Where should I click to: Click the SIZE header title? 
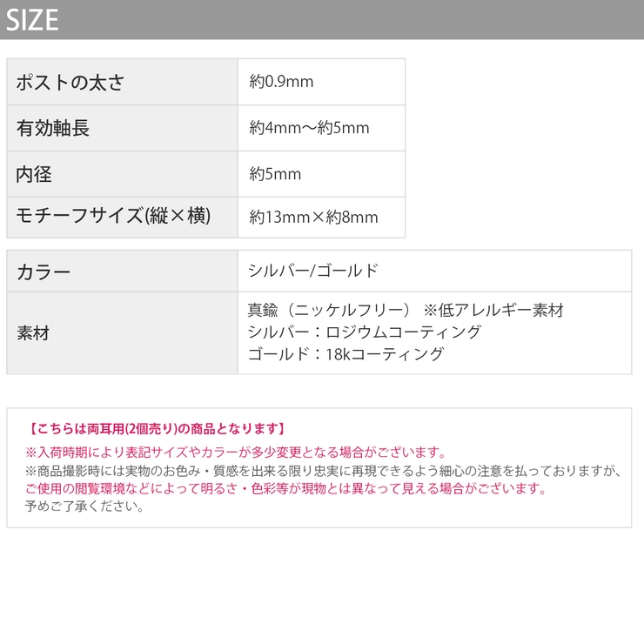(x=32, y=19)
